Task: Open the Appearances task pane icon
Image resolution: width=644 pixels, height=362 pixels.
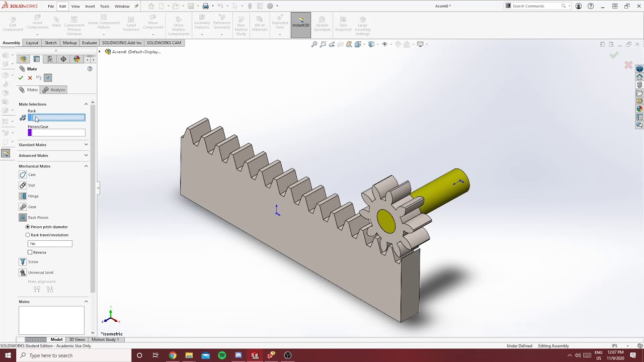Action: tap(639, 109)
